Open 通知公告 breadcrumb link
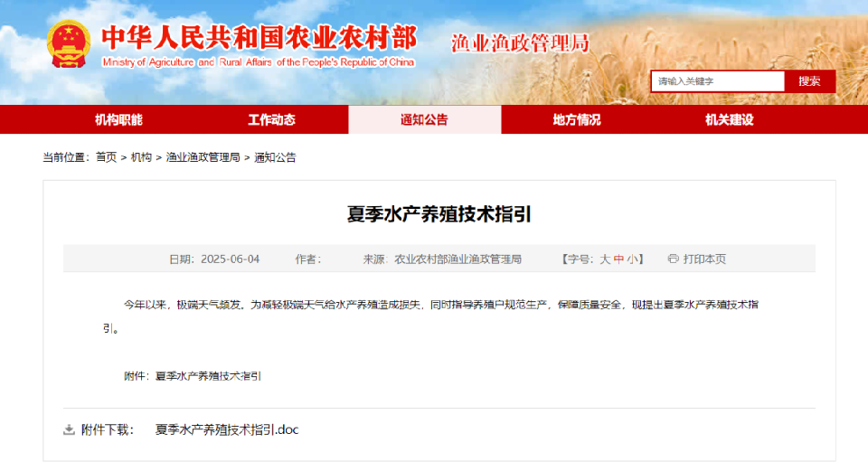The image size is (868, 471). click(275, 157)
